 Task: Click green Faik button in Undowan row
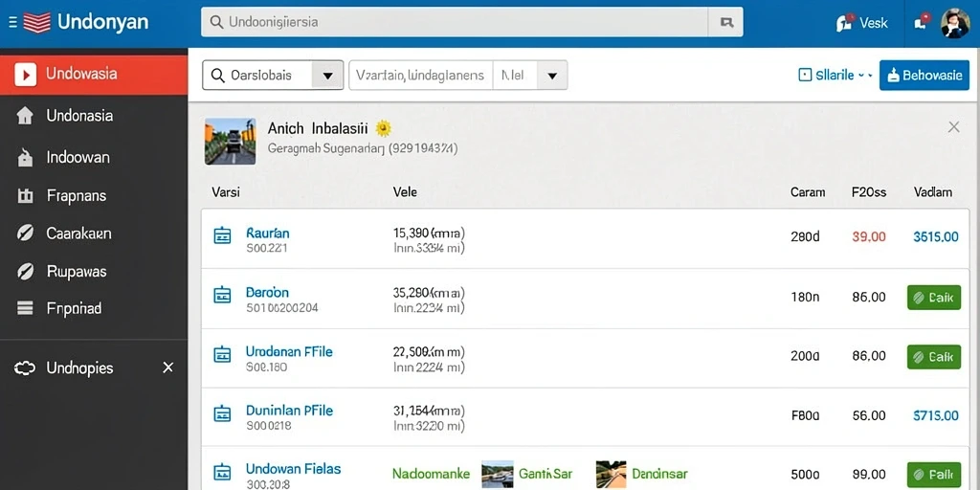coord(934,473)
